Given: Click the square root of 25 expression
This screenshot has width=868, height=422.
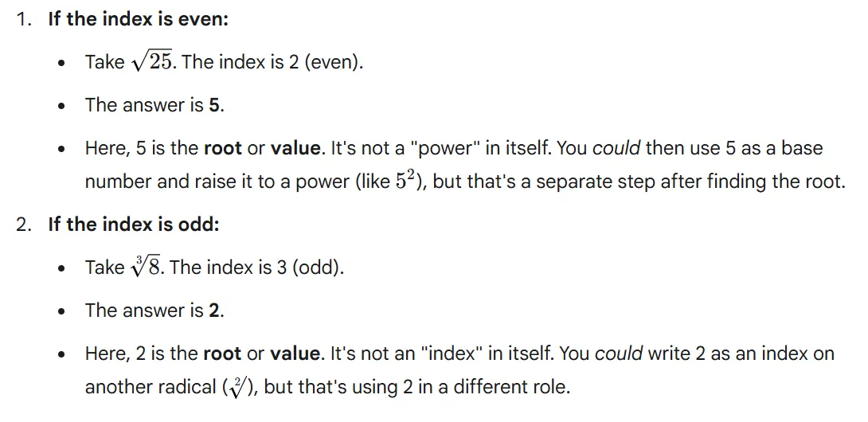Looking at the screenshot, I should pyautogui.click(x=152, y=61).
